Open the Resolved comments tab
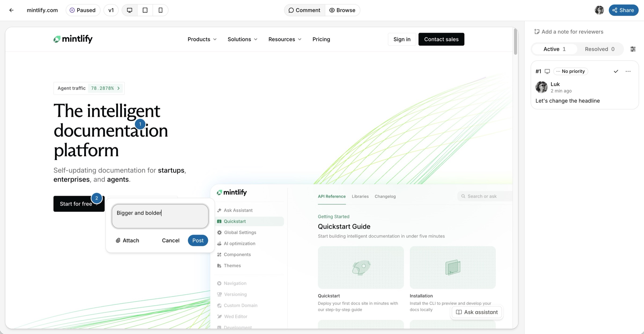 [599, 49]
